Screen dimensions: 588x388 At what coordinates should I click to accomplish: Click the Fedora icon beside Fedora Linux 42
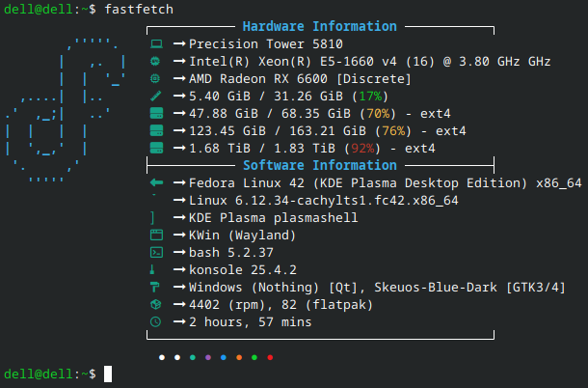[x=156, y=182]
